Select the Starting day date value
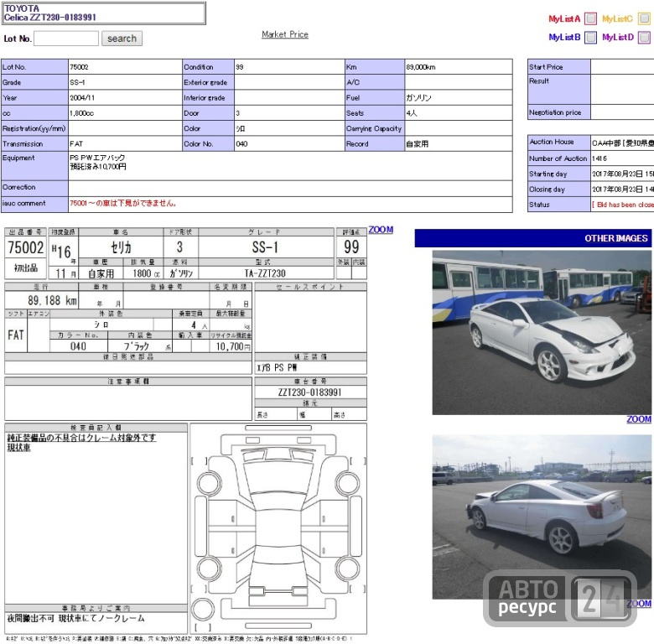The width and height of the screenshot is (654, 644). click(x=623, y=174)
